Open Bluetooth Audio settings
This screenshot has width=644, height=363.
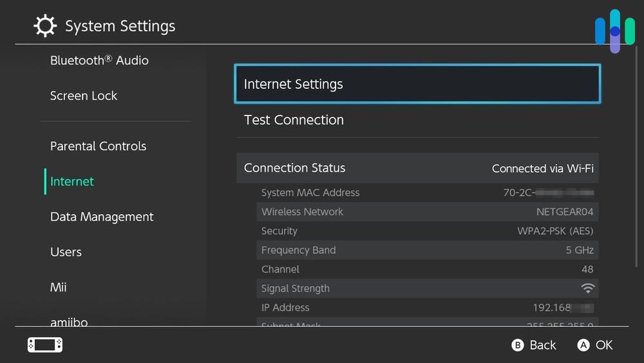click(99, 61)
